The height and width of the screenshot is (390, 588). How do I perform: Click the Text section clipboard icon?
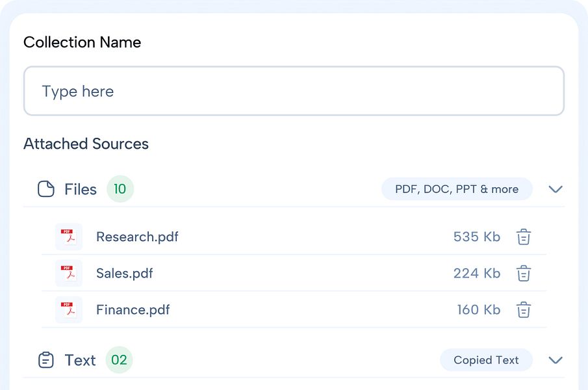click(x=46, y=360)
